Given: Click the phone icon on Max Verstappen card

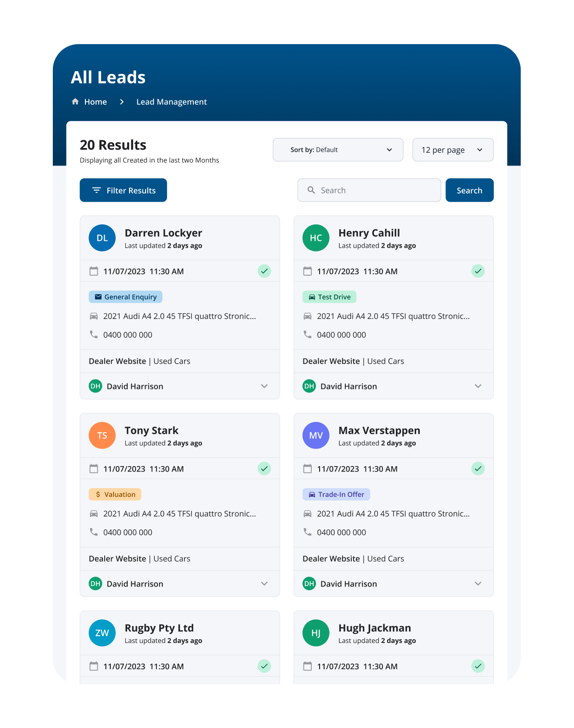Looking at the screenshot, I should [x=308, y=532].
